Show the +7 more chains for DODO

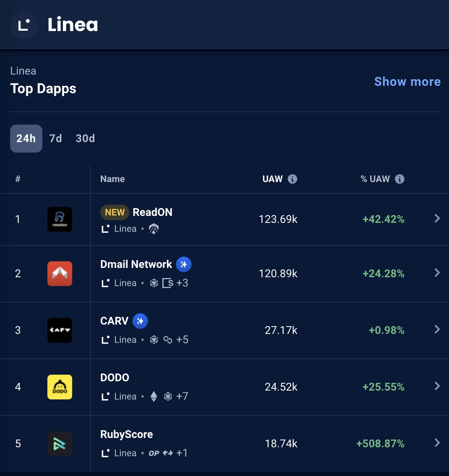pos(182,396)
